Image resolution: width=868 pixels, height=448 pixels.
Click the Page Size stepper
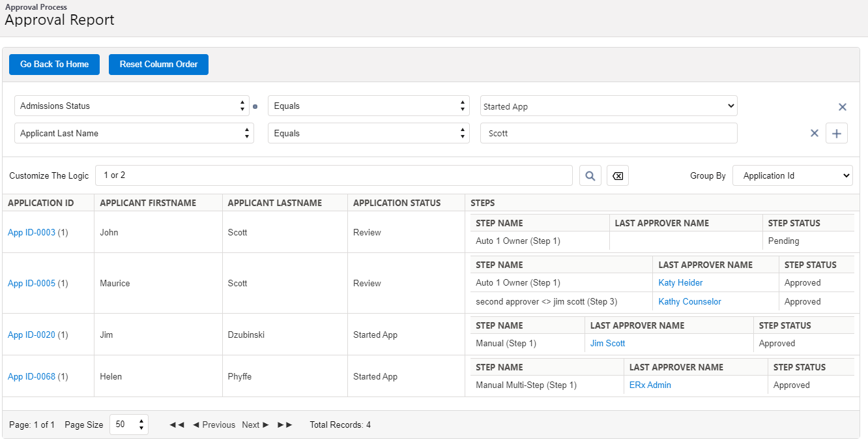(x=129, y=425)
